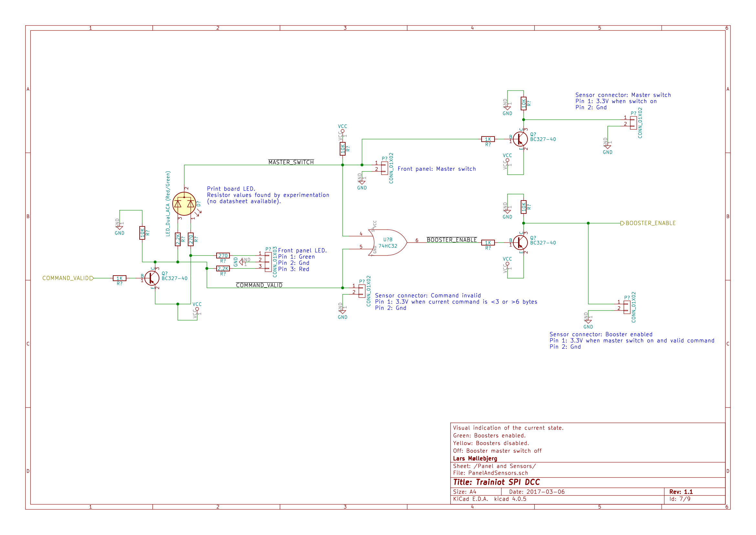Image resolution: width=756 pixels, height=535 pixels.
Task: Click the junction where the 10K pull-up meets MASTER_SWITCH
Action: [x=342, y=165]
